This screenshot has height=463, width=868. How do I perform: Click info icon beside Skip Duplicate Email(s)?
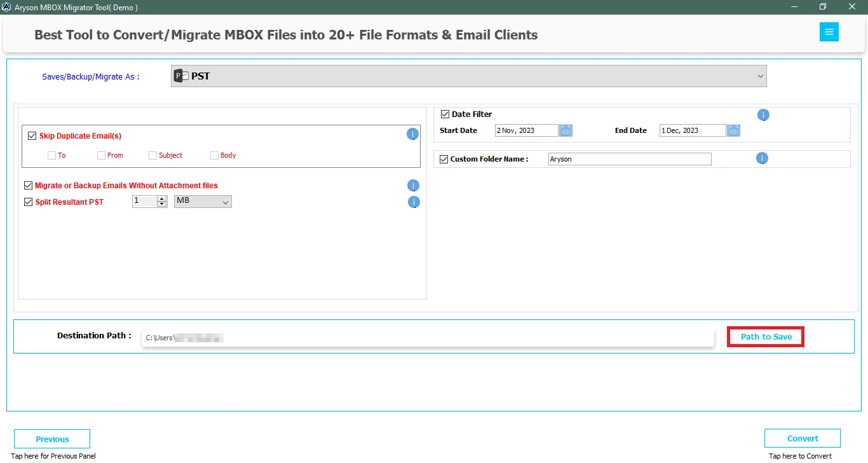click(x=412, y=134)
